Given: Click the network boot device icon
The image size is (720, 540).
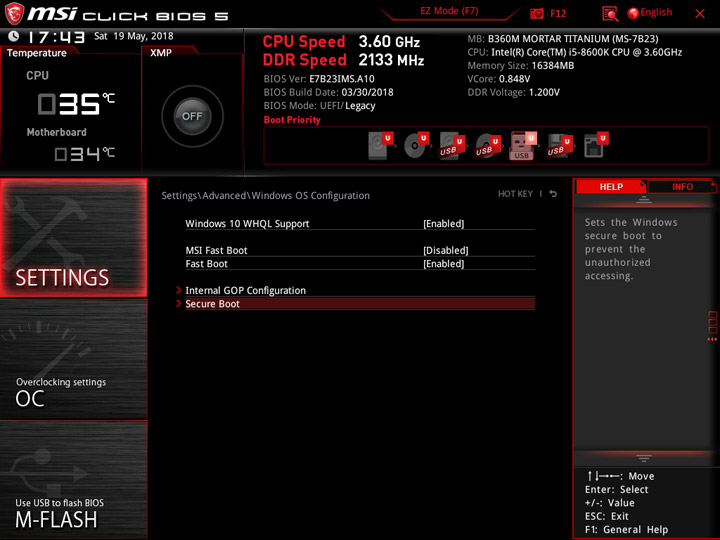Looking at the screenshot, I should pyautogui.click(x=596, y=146).
